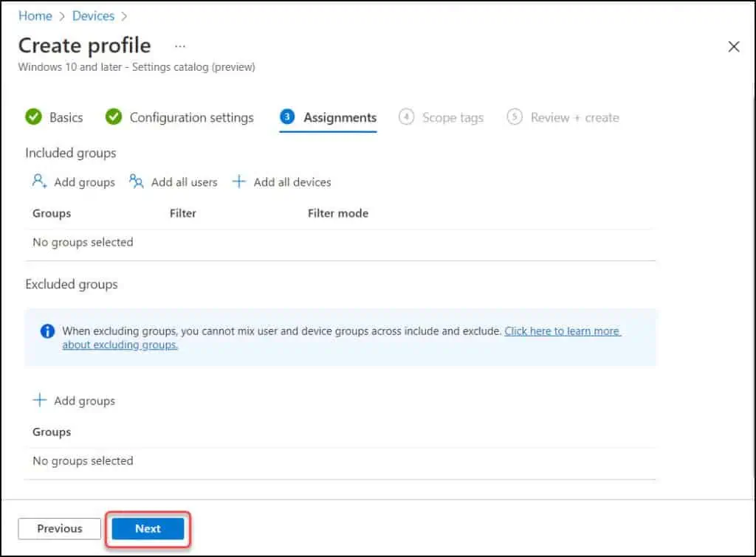Navigate to Devices in the breadcrumb
This screenshot has height=557, width=756.
pyautogui.click(x=94, y=16)
